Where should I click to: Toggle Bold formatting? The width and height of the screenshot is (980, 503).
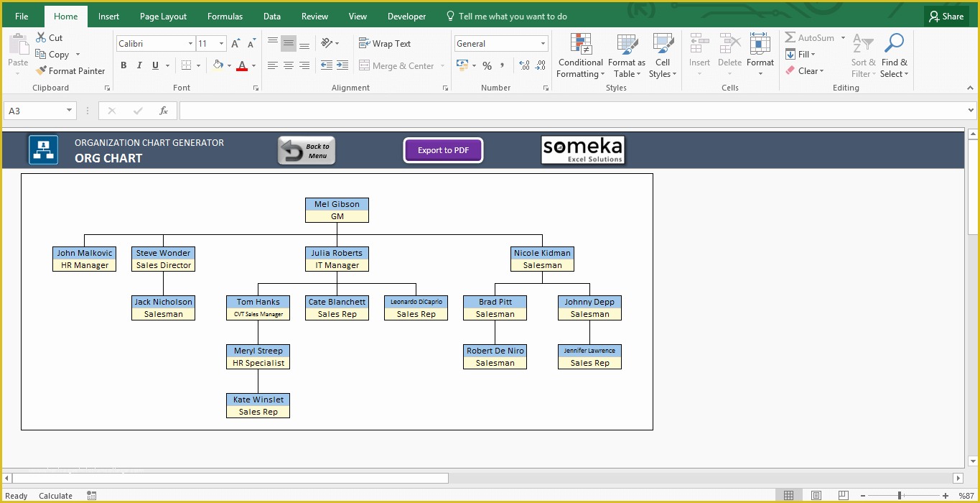click(123, 65)
